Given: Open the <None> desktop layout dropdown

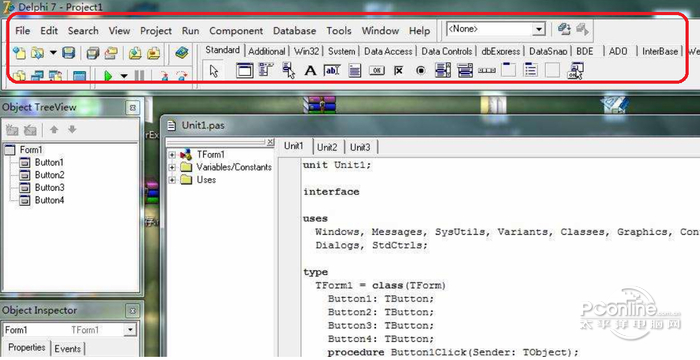Looking at the screenshot, I should 539,29.
